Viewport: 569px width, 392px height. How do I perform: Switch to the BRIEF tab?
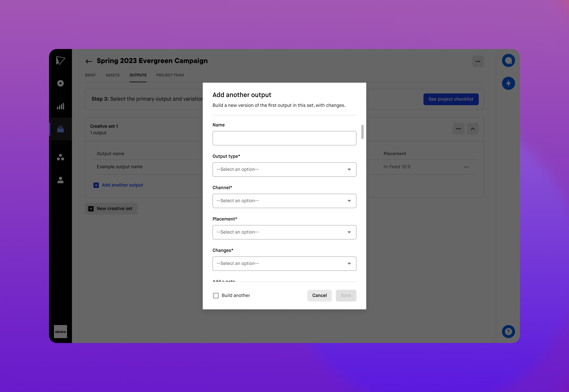(x=90, y=75)
